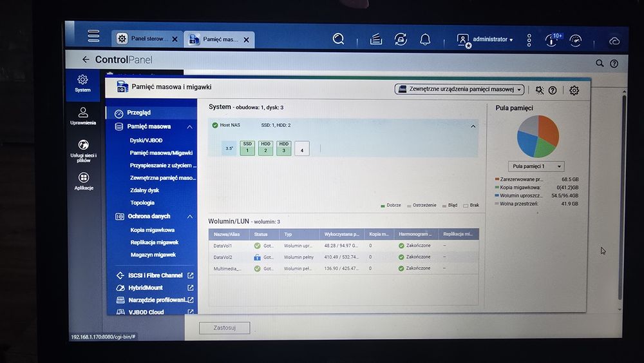Open Przyspieszanie z użyciem page
The width and height of the screenshot is (644, 363).
[x=163, y=166]
